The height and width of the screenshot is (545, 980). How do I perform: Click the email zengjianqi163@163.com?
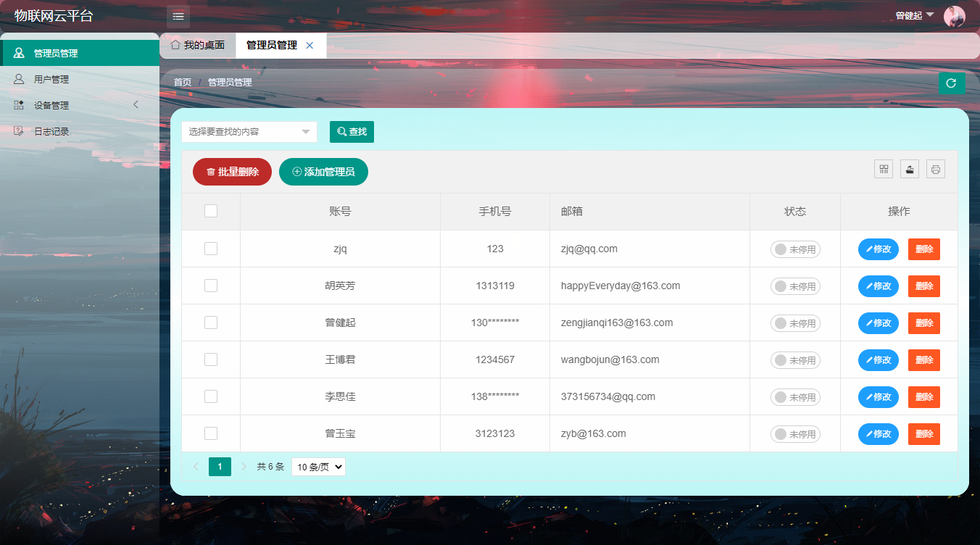tap(617, 323)
